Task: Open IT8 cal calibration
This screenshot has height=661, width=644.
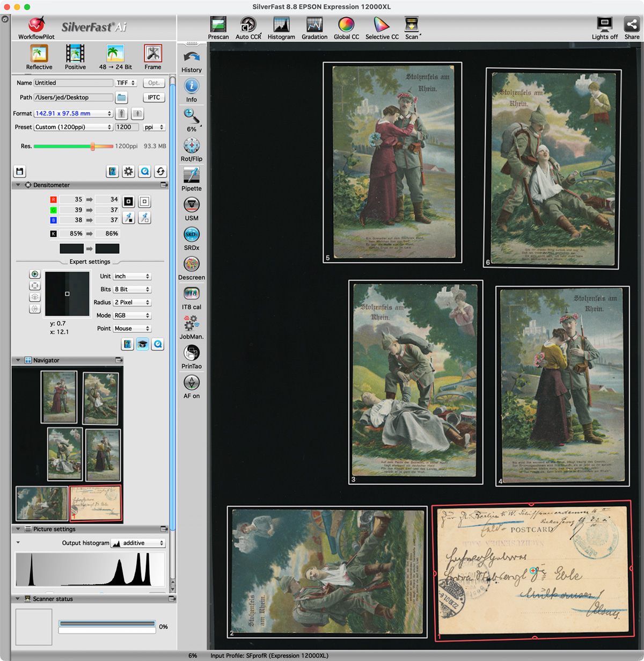Action: pyautogui.click(x=192, y=298)
